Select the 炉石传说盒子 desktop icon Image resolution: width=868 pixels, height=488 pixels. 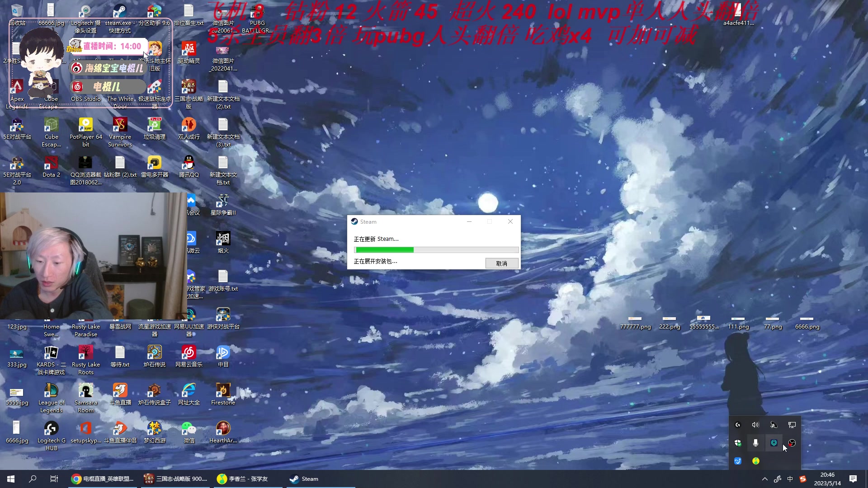(155, 394)
